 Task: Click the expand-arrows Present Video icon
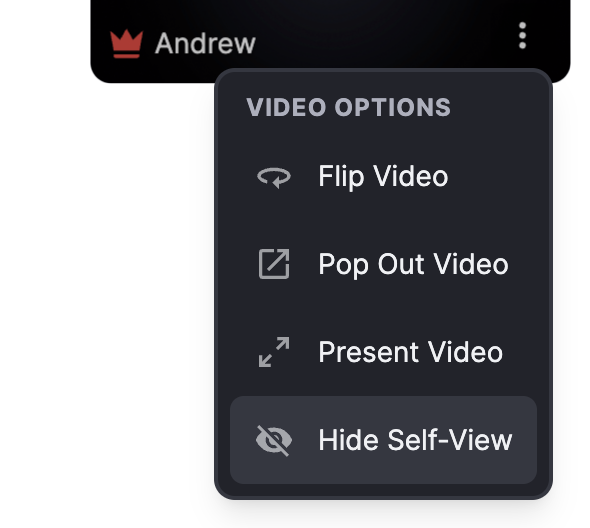tap(274, 352)
